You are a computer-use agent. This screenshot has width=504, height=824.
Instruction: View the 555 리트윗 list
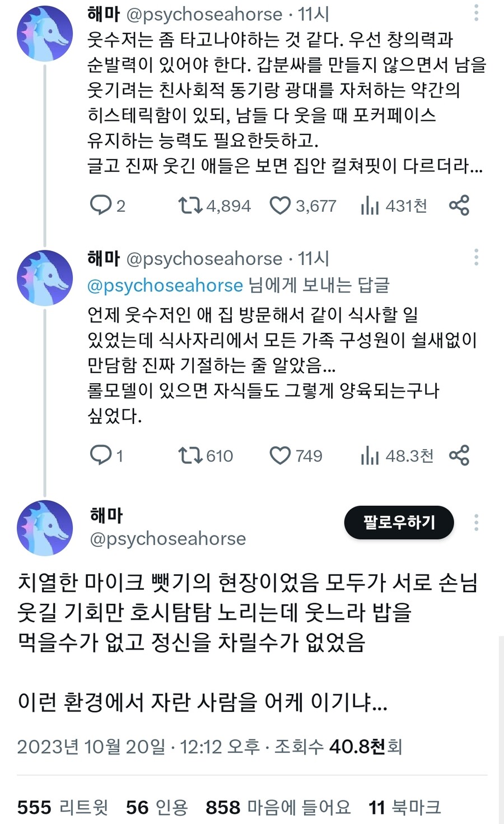(62, 807)
